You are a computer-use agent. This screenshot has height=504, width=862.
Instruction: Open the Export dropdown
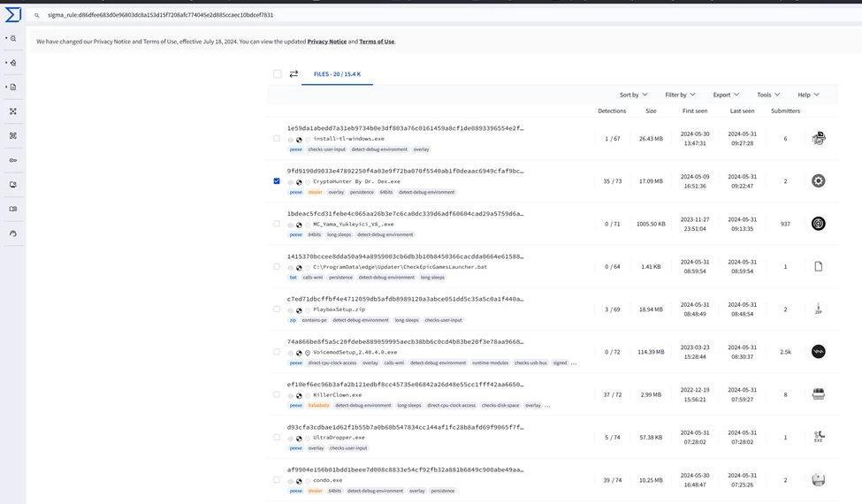(x=726, y=95)
